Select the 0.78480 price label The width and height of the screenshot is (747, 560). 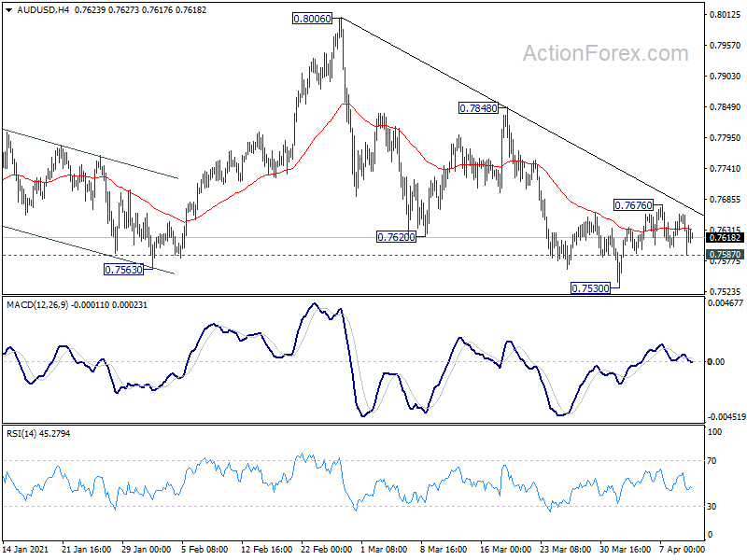[478, 108]
